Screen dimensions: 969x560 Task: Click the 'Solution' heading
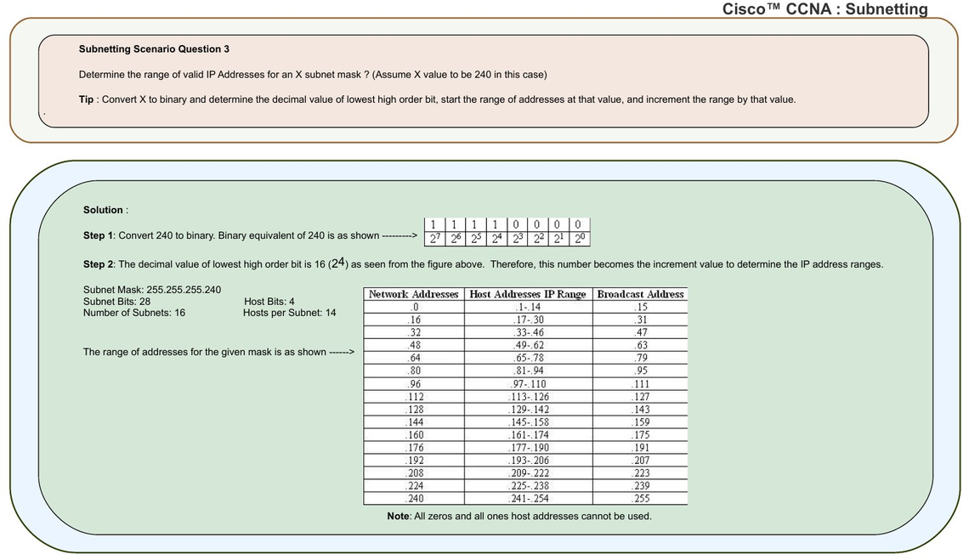[103, 210]
